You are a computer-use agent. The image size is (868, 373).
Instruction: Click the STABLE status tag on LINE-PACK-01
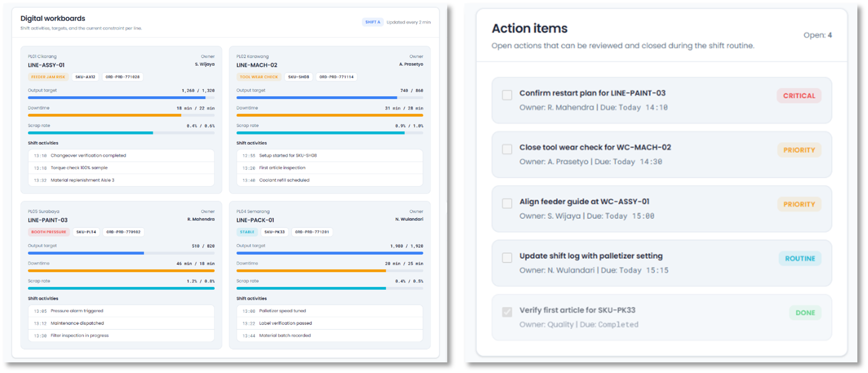pos(247,232)
